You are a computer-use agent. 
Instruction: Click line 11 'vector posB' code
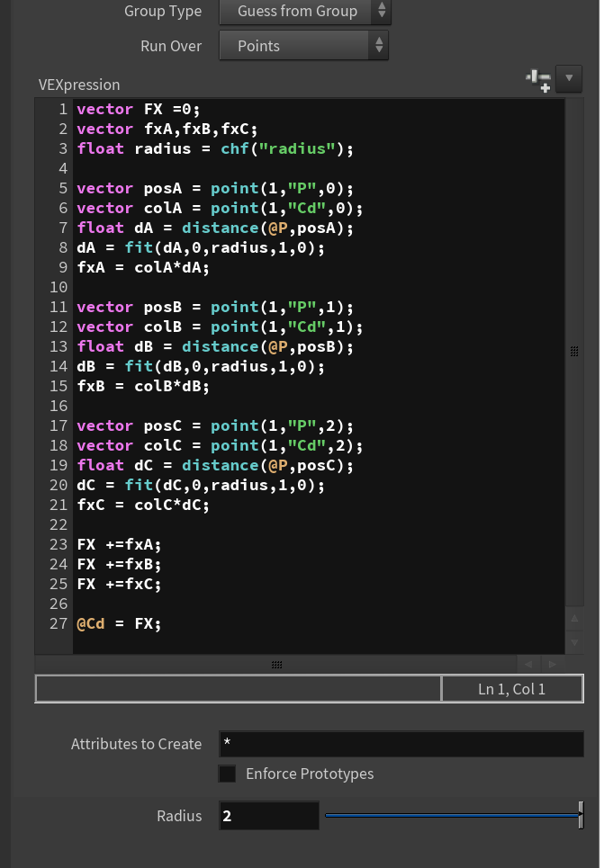point(215,307)
